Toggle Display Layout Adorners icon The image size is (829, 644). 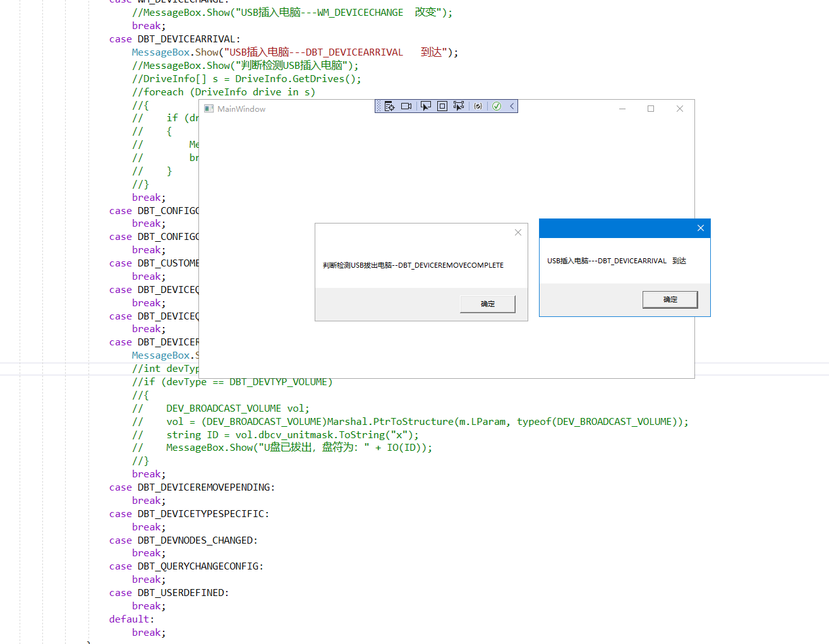click(x=442, y=106)
